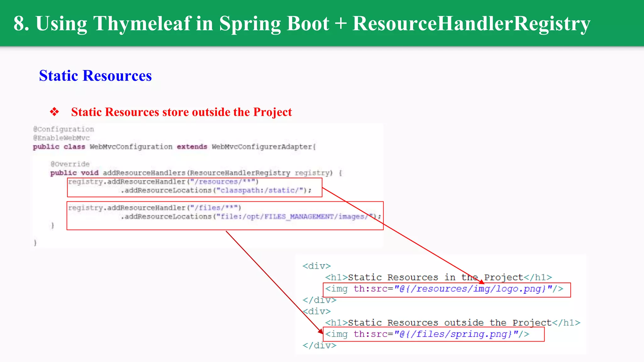Click the last closing div tag

[x=319, y=345]
